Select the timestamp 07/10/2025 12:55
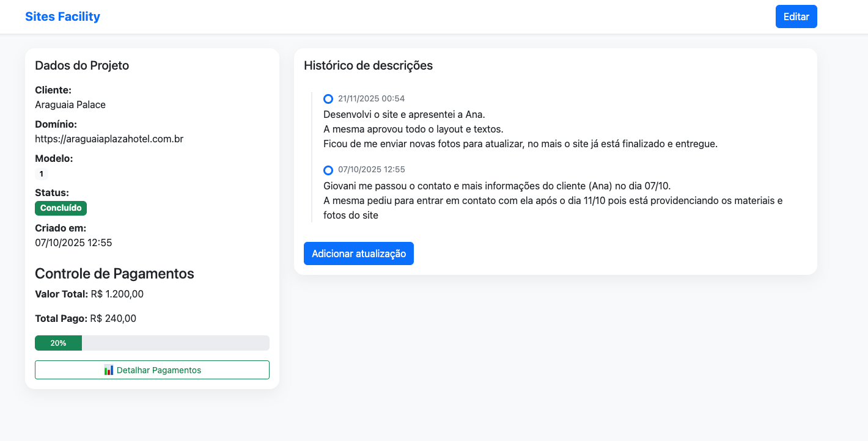The height and width of the screenshot is (441, 868). tap(372, 169)
